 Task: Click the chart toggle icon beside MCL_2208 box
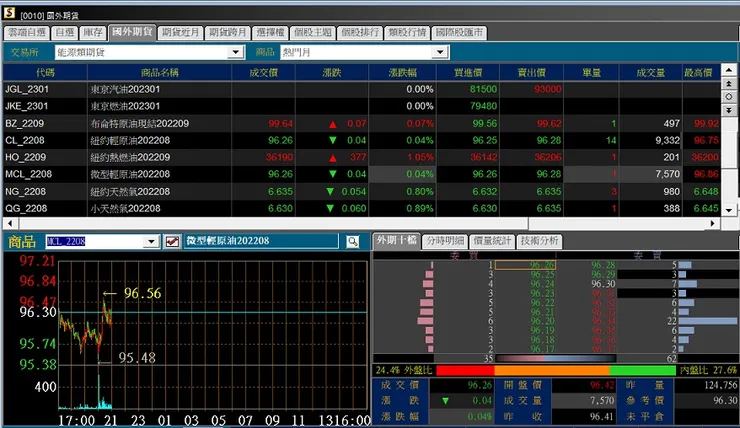pyautogui.click(x=172, y=242)
